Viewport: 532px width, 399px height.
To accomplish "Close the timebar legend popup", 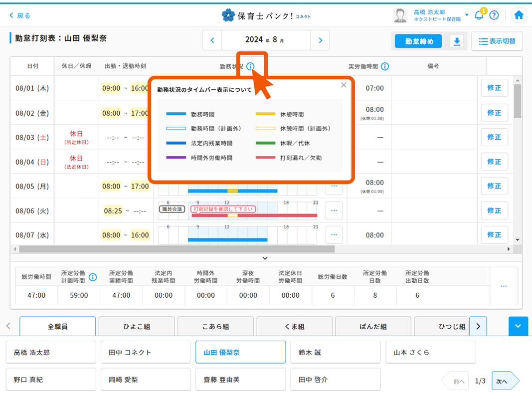I will tap(344, 85).
